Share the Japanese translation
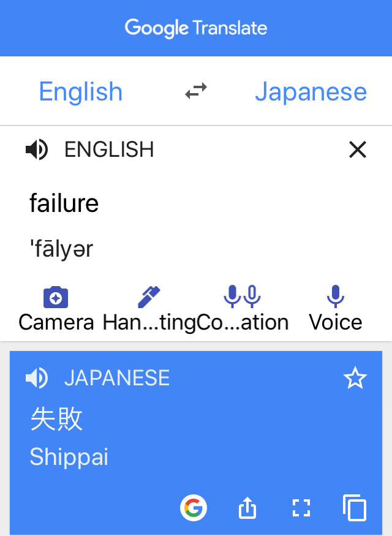The image size is (392, 536). point(247,508)
